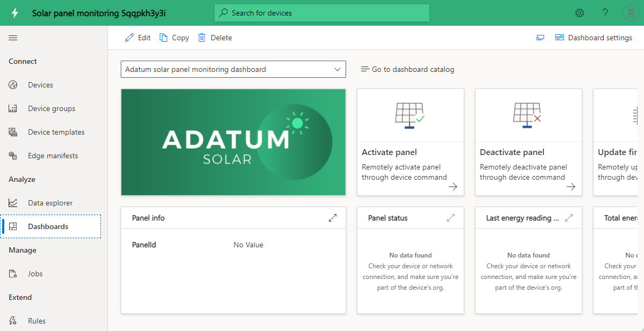
Task: Click the Copy dashboard button label
Action: click(180, 38)
